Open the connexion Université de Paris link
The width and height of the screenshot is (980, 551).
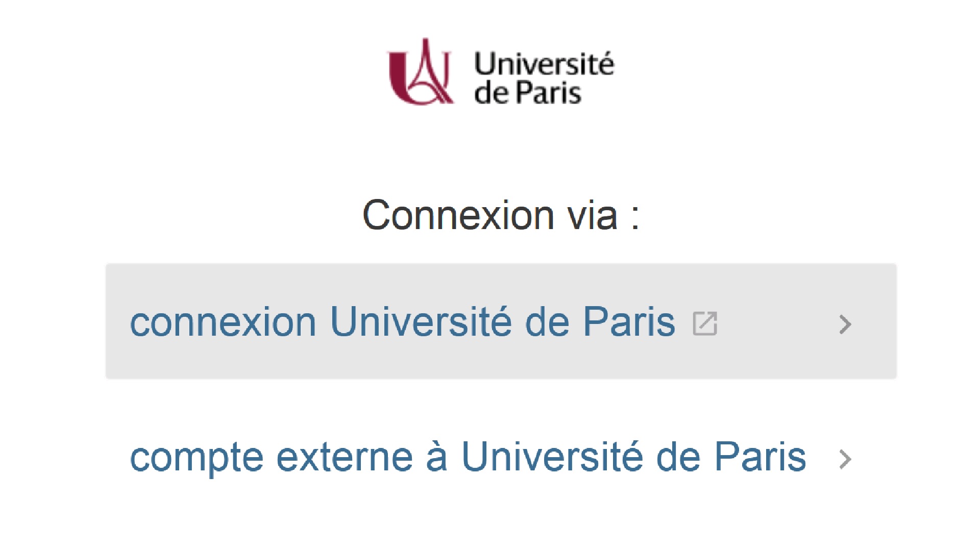point(403,322)
